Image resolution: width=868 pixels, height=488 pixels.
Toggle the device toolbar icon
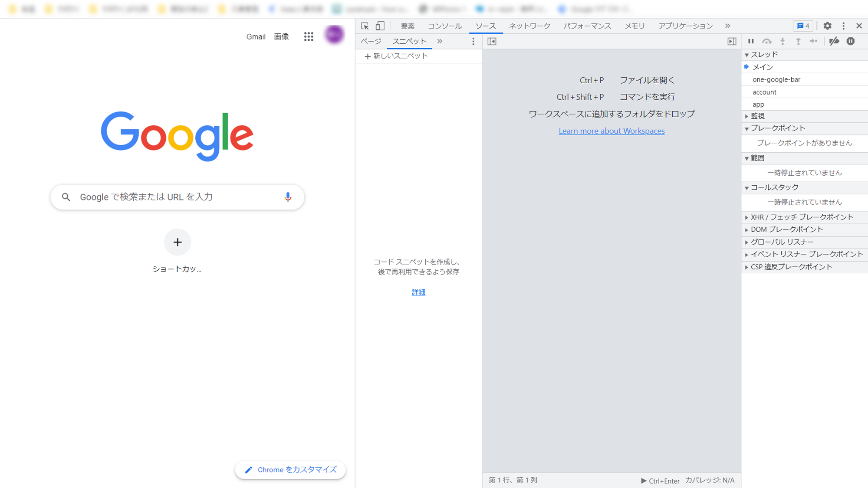pyautogui.click(x=380, y=26)
